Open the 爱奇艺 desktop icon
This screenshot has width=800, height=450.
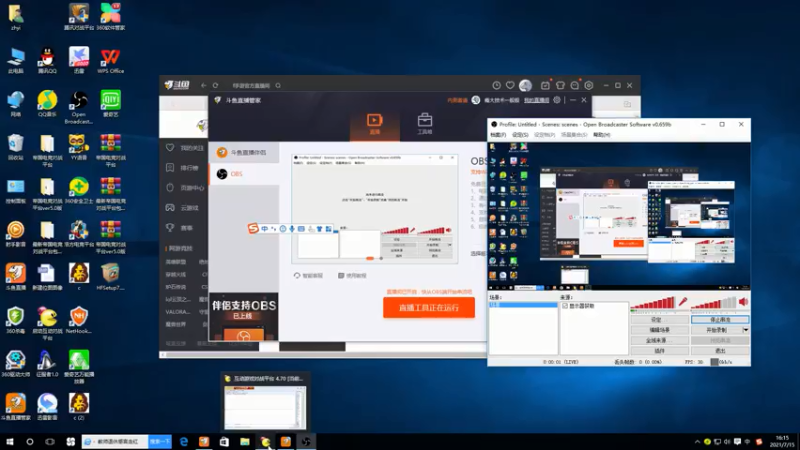tap(110, 104)
